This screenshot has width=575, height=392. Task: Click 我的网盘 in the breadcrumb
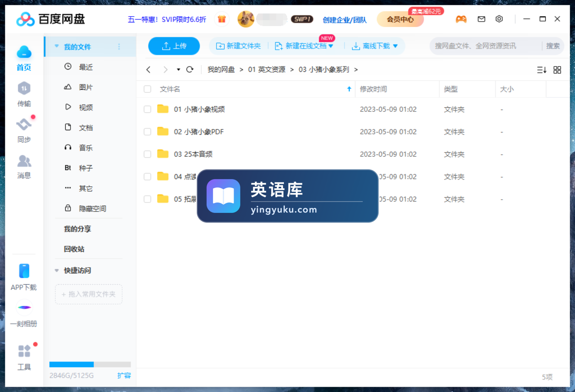tap(221, 70)
